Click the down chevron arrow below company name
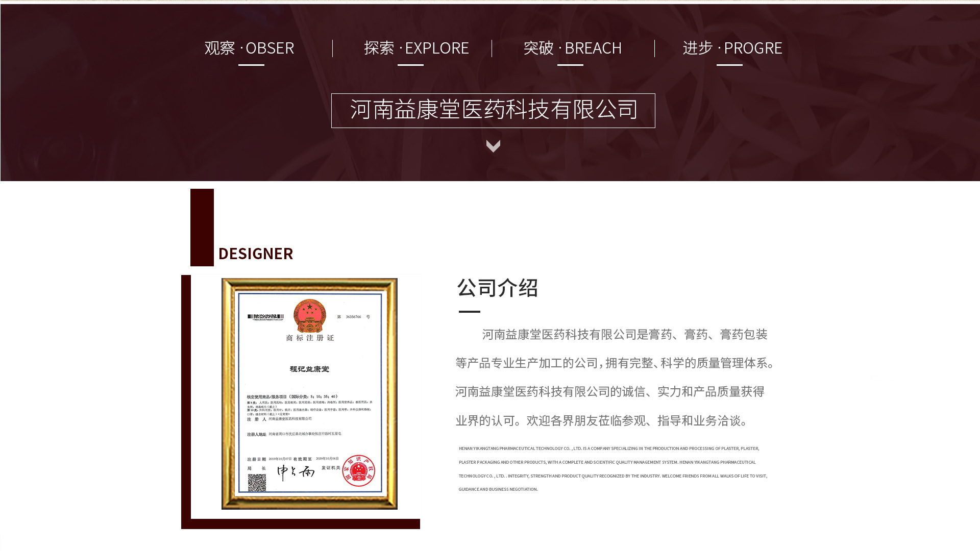The height and width of the screenshot is (551, 980). click(493, 146)
